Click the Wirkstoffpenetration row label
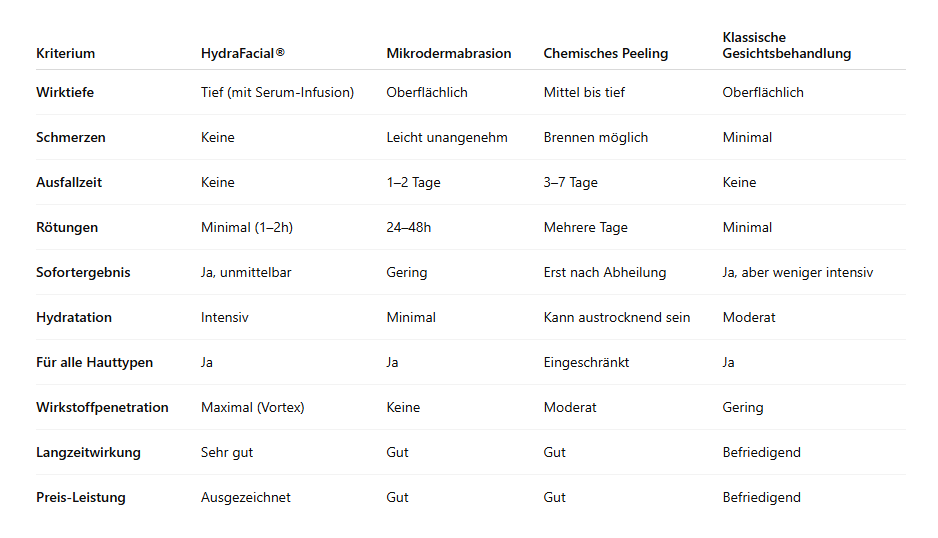The width and height of the screenshot is (938, 538). coord(102,407)
